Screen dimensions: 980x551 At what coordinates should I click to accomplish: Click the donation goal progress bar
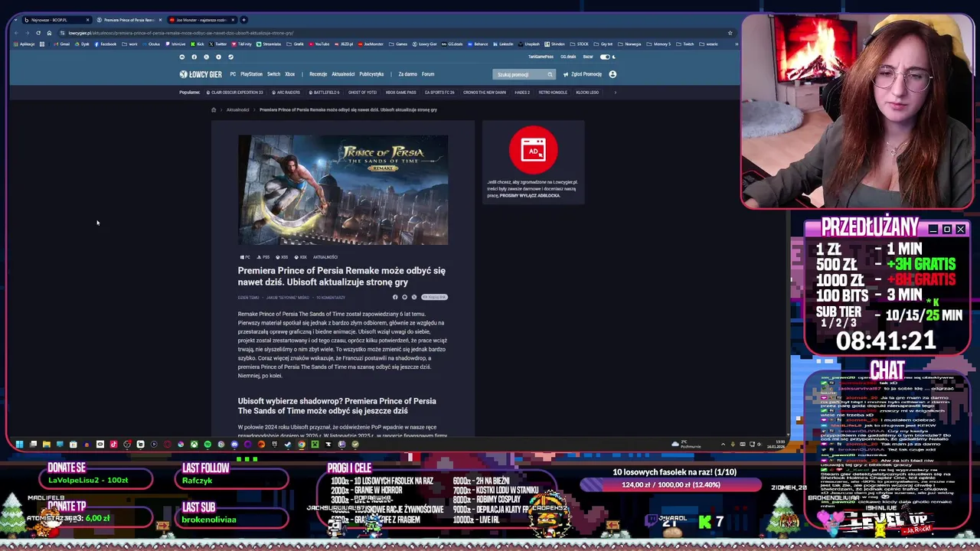click(x=671, y=484)
